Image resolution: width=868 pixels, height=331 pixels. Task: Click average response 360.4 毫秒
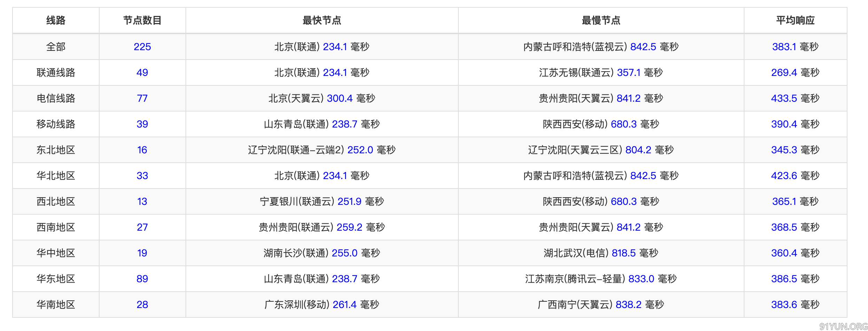click(x=795, y=253)
